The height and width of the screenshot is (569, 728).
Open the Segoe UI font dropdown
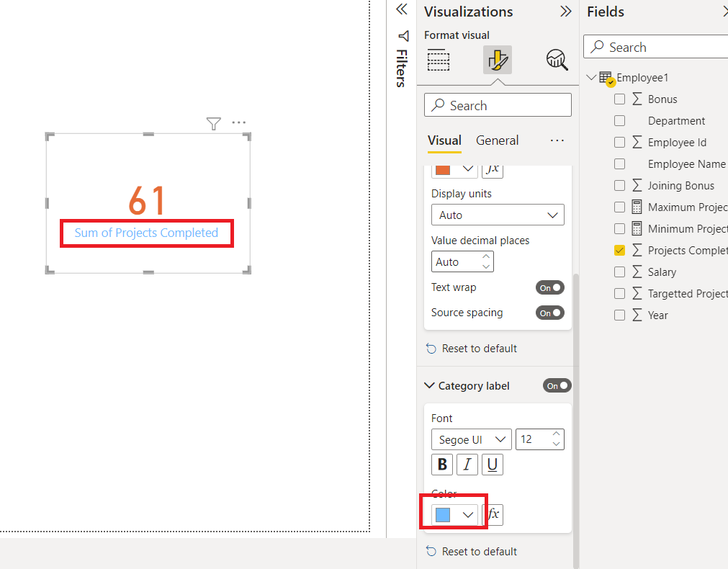coord(471,439)
